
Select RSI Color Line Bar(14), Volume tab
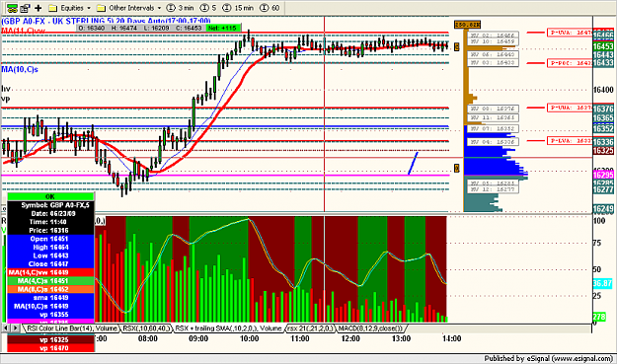(x=72, y=328)
